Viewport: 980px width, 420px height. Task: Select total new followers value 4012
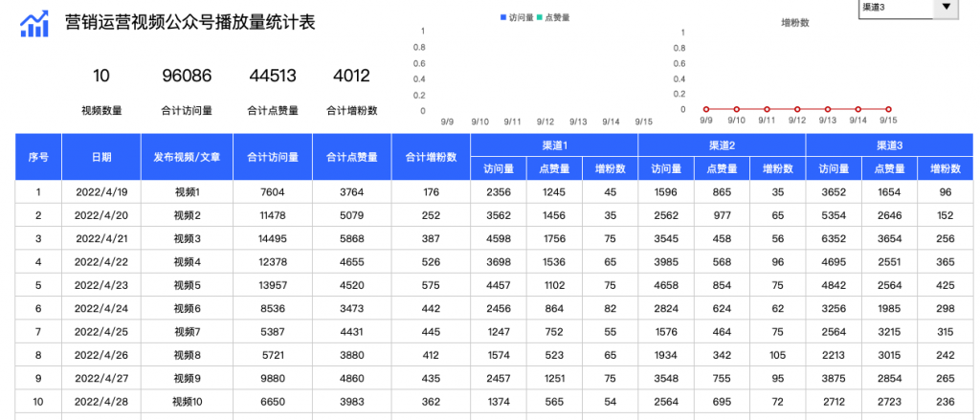pyautogui.click(x=351, y=77)
